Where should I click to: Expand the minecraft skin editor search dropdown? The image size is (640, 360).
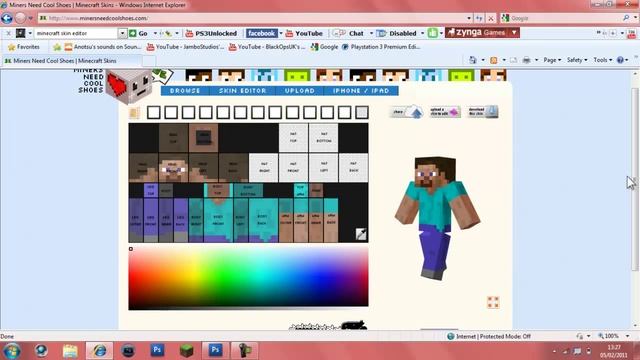[x=122, y=33]
